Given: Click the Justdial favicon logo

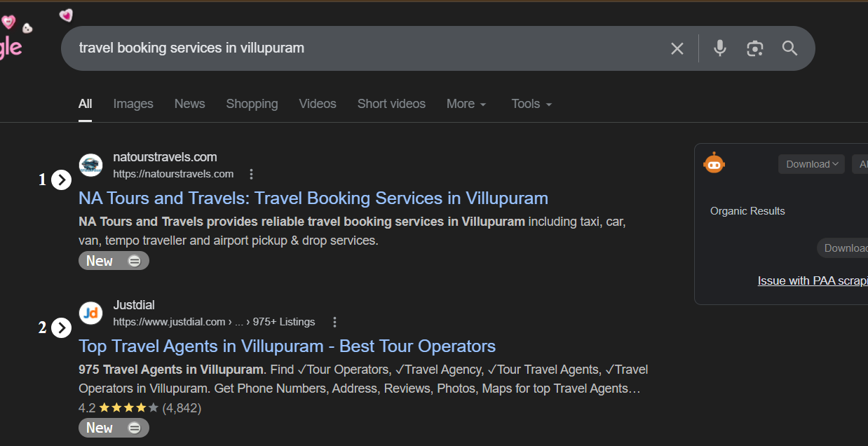Looking at the screenshot, I should pos(90,313).
